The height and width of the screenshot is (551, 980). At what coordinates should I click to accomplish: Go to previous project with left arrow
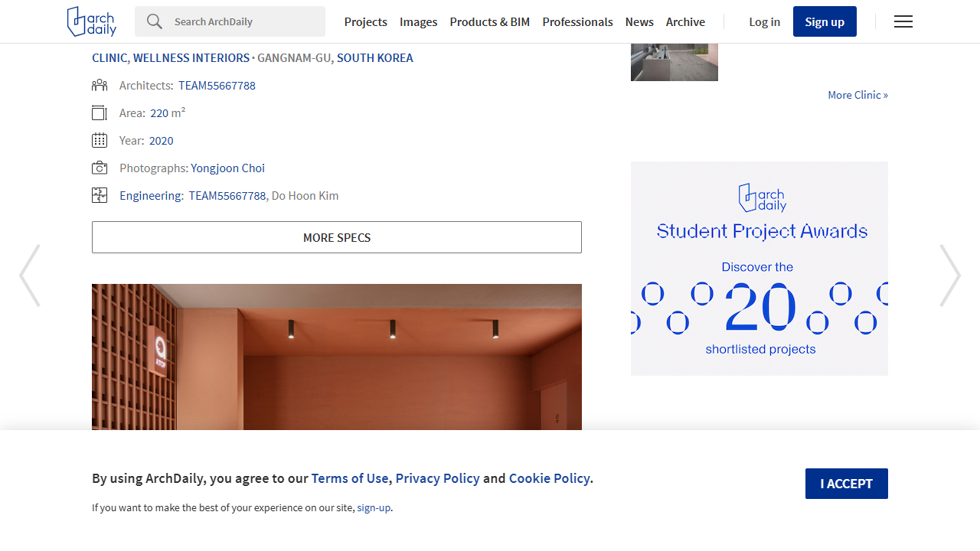click(30, 275)
